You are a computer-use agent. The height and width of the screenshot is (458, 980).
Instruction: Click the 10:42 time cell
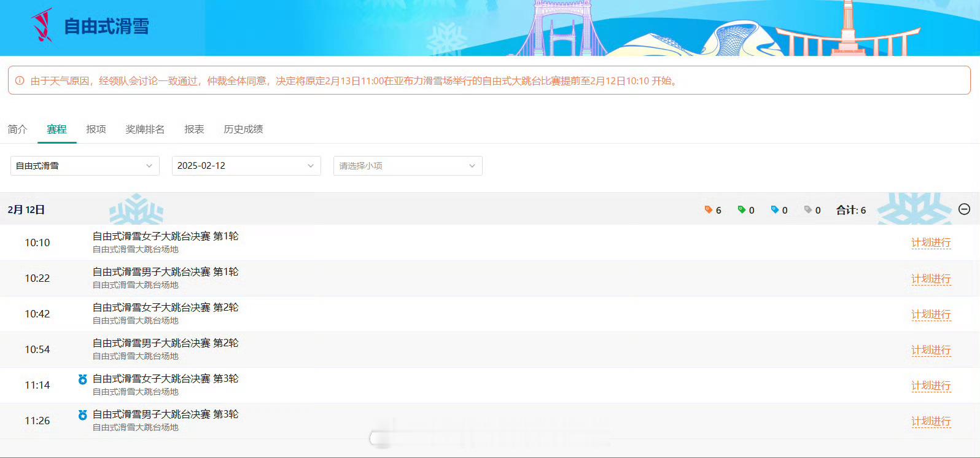[37, 314]
